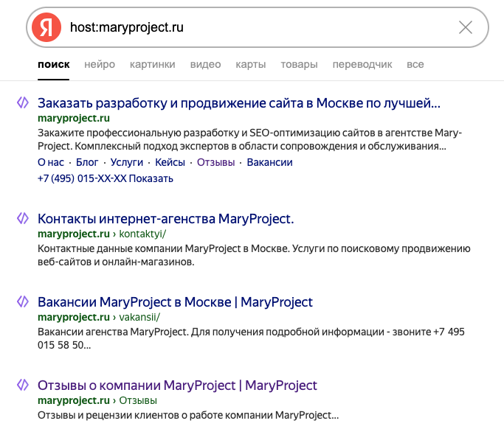Open the Заказать разработку и продвижение сайта result

(239, 103)
